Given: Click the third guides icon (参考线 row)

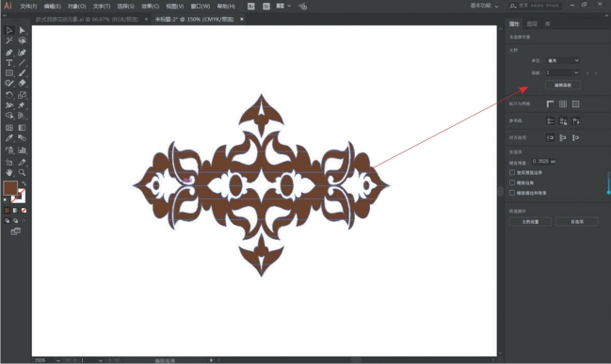Looking at the screenshot, I should click(x=575, y=121).
